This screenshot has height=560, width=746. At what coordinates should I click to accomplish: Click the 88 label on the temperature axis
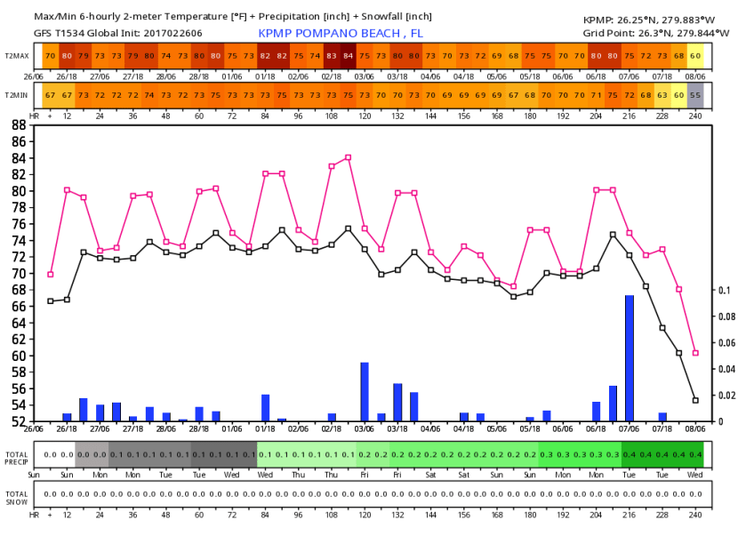tap(18, 125)
